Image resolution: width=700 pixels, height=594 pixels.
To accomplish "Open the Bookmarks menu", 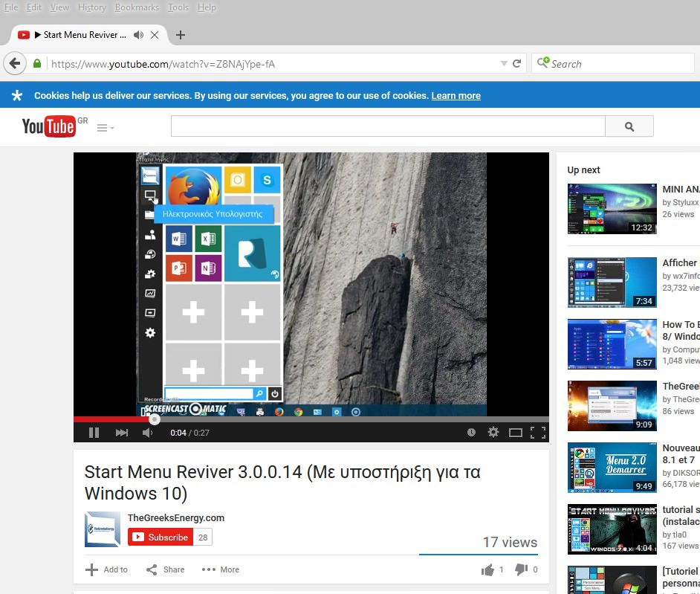I will pyautogui.click(x=137, y=7).
